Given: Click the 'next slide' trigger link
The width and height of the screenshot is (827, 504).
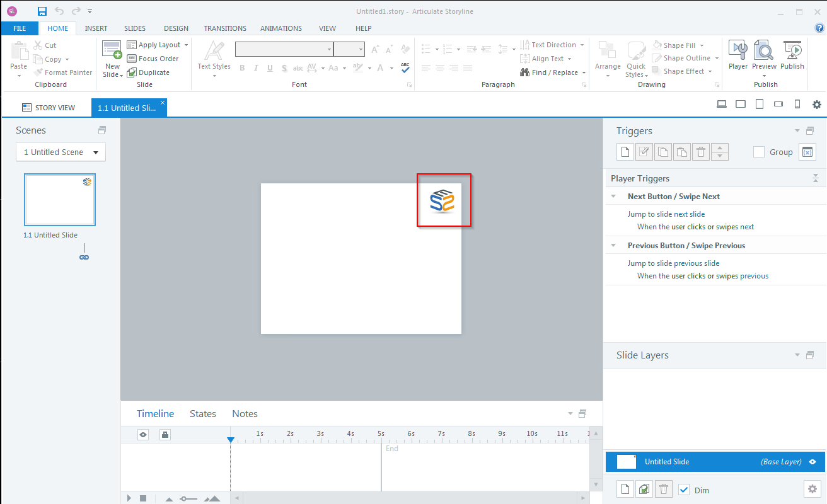Looking at the screenshot, I should tap(689, 214).
